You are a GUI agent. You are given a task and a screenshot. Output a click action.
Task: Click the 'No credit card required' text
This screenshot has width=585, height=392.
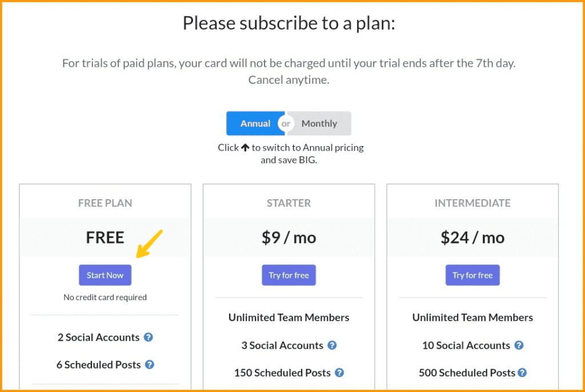(x=105, y=297)
